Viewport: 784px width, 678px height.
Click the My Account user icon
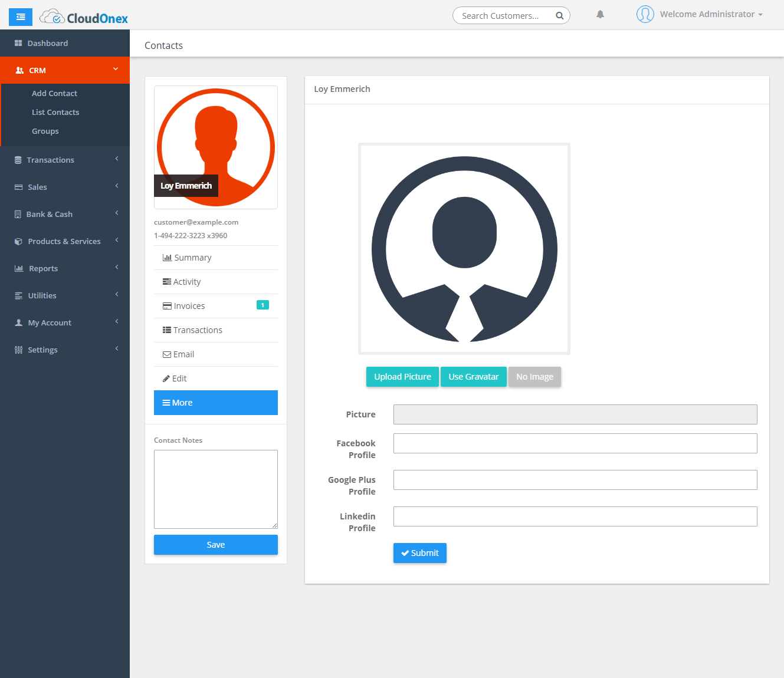click(18, 322)
